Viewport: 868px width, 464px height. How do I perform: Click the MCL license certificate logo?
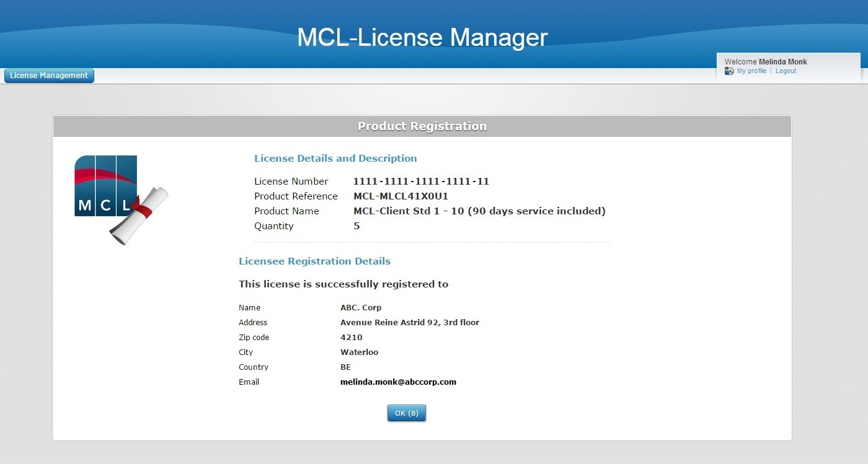point(122,200)
